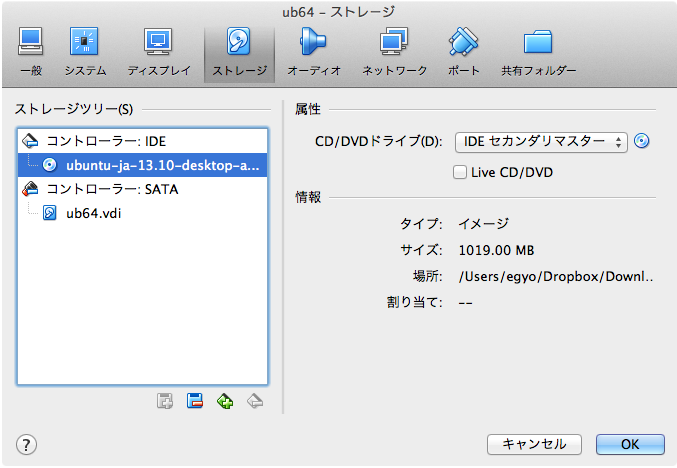Open the 共有フォルダー folder icon
The height and width of the screenshot is (468, 677).
538,42
